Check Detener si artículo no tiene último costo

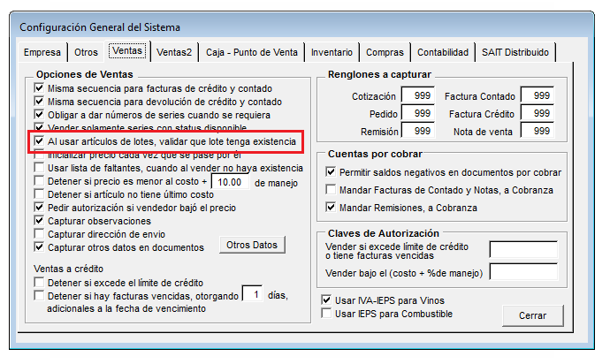(x=39, y=194)
